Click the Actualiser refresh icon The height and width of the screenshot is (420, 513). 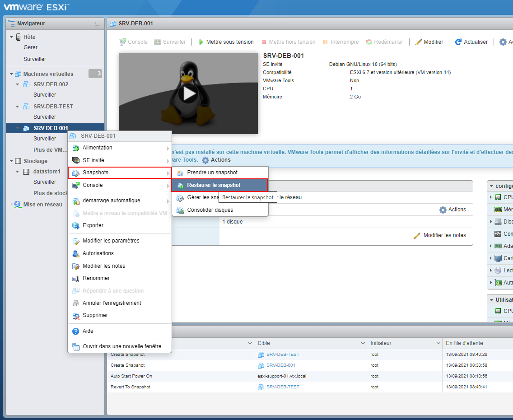(x=458, y=42)
